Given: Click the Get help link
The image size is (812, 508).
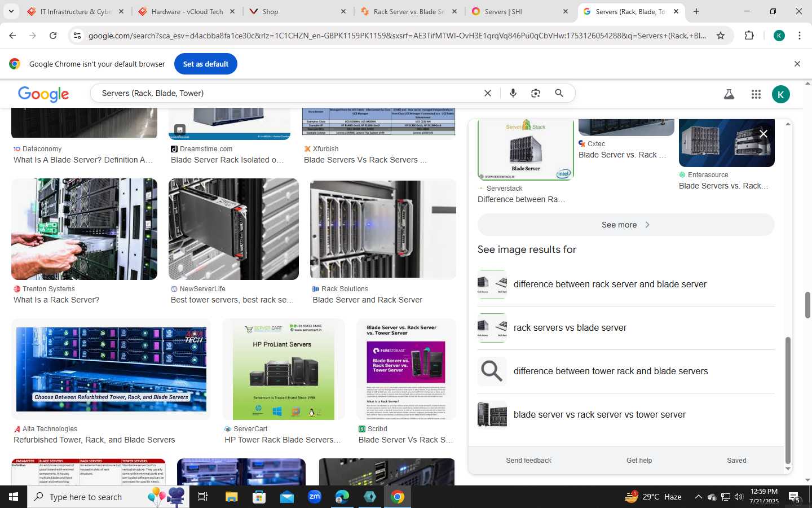Looking at the screenshot, I should (x=639, y=461).
